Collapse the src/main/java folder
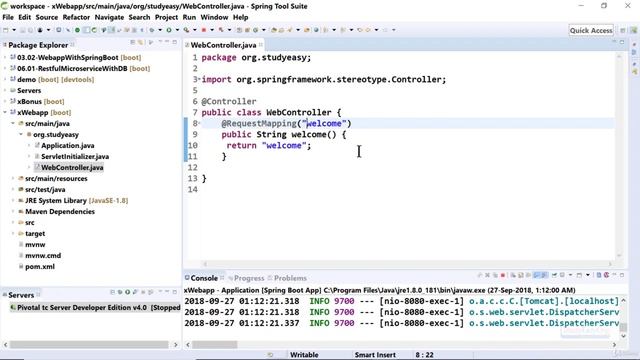This screenshot has width=640, height=360. click(13, 123)
